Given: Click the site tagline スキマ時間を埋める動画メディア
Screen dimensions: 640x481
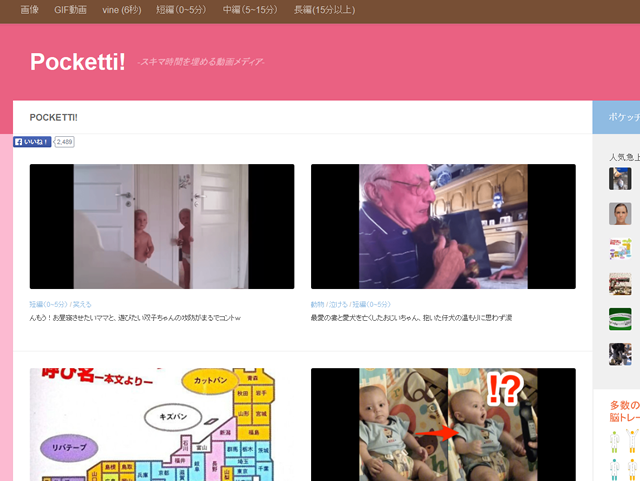Looking at the screenshot, I should pos(201,62).
